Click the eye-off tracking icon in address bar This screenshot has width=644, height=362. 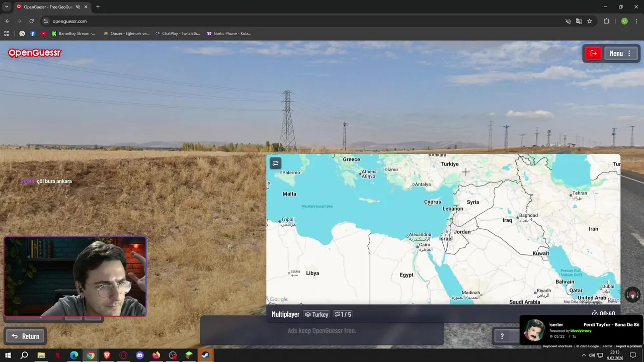click(x=568, y=21)
